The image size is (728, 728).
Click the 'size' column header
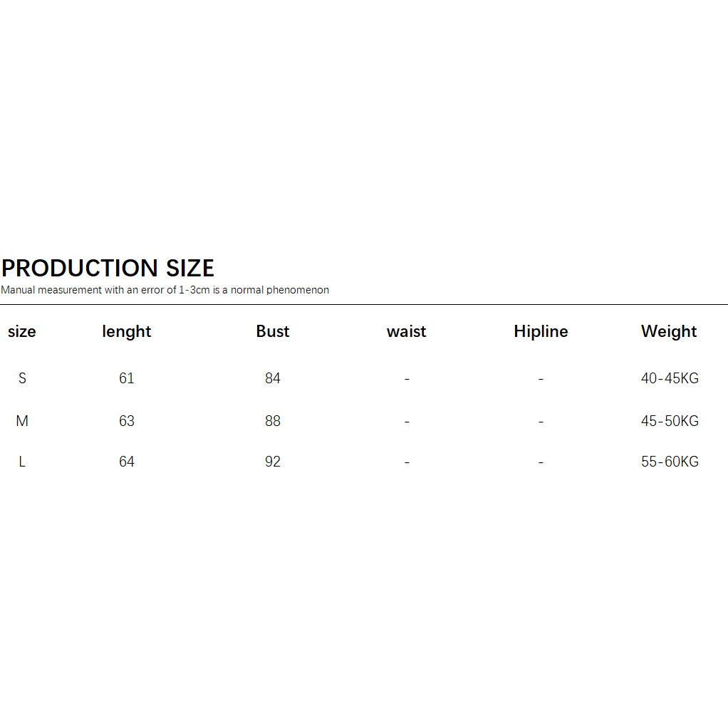coord(21,331)
